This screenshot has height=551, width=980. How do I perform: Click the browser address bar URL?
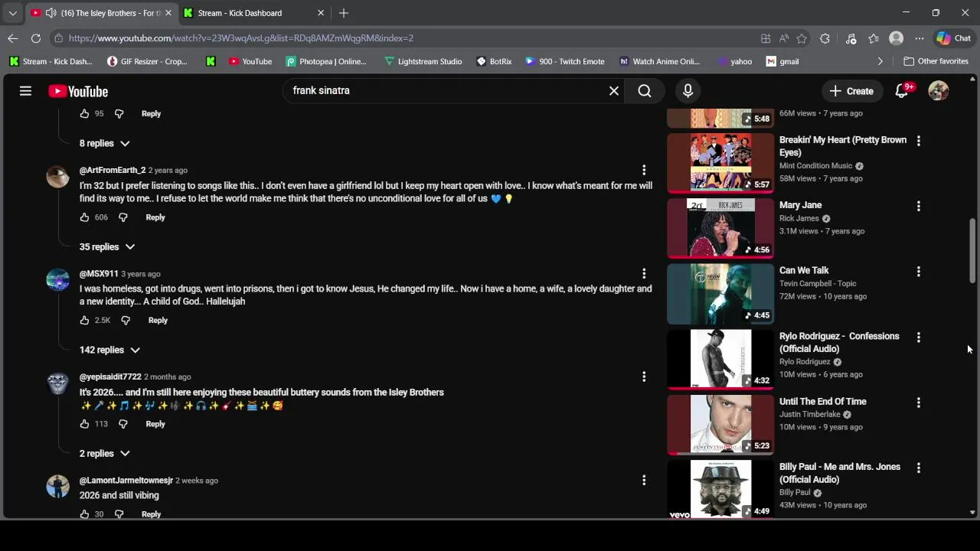coord(240,38)
